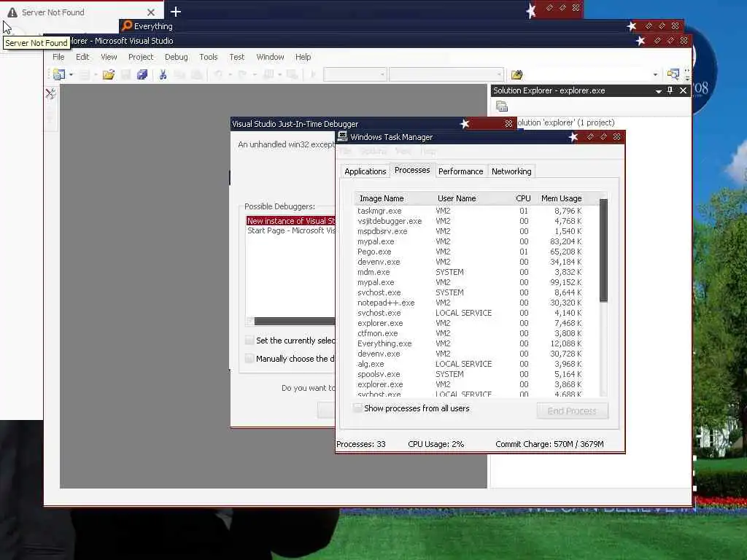Open the Window menu
Image resolution: width=747 pixels, height=560 pixels.
click(x=270, y=57)
